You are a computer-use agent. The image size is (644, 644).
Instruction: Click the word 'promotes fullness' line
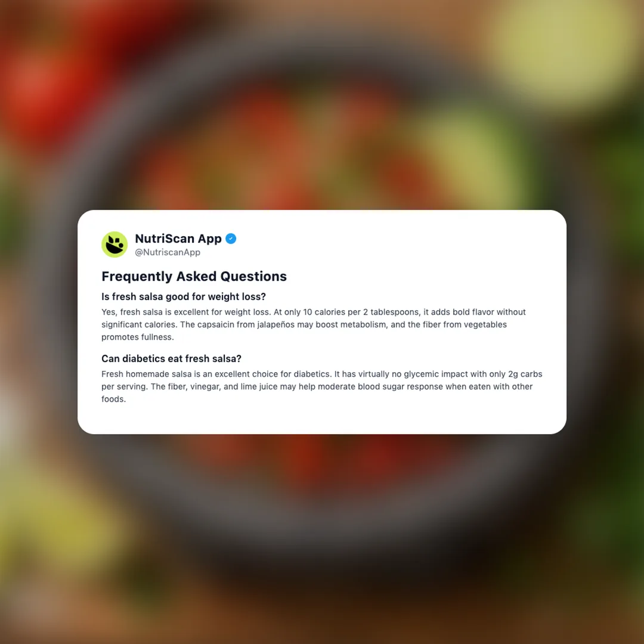tap(138, 337)
